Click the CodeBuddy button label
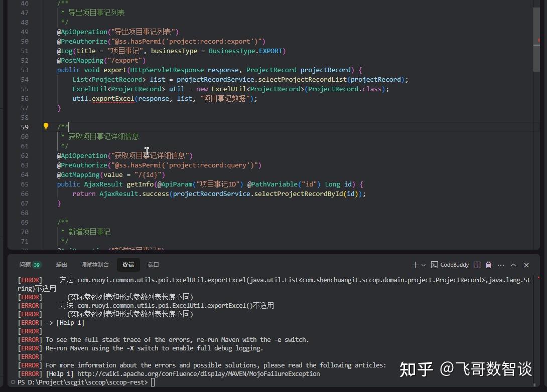 [454, 265]
